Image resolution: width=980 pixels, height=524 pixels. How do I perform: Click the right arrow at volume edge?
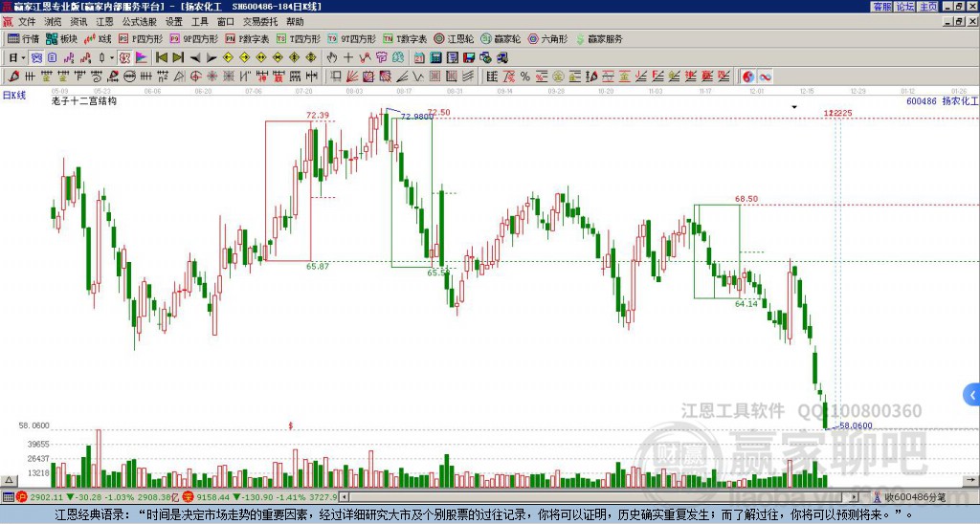coord(970,480)
